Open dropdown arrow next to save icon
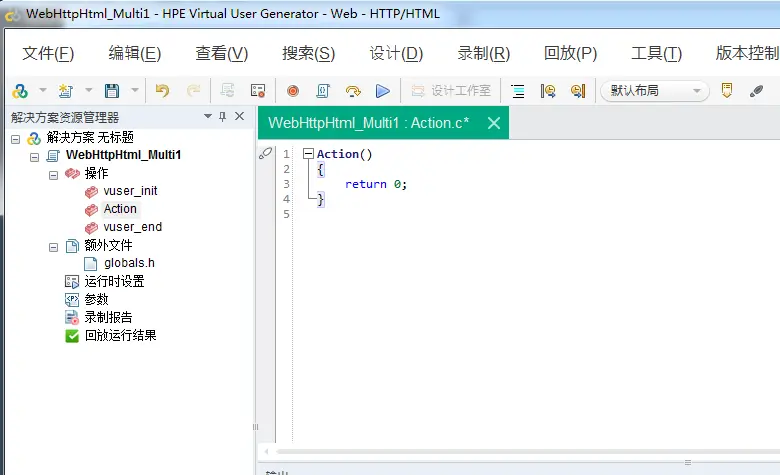 pos(135,91)
